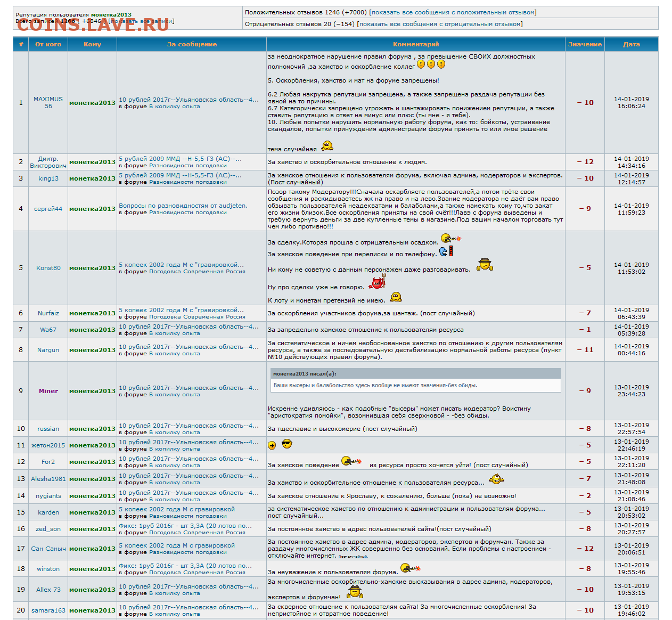Open For2 user profile
The image size is (672, 620).
pos(48,462)
